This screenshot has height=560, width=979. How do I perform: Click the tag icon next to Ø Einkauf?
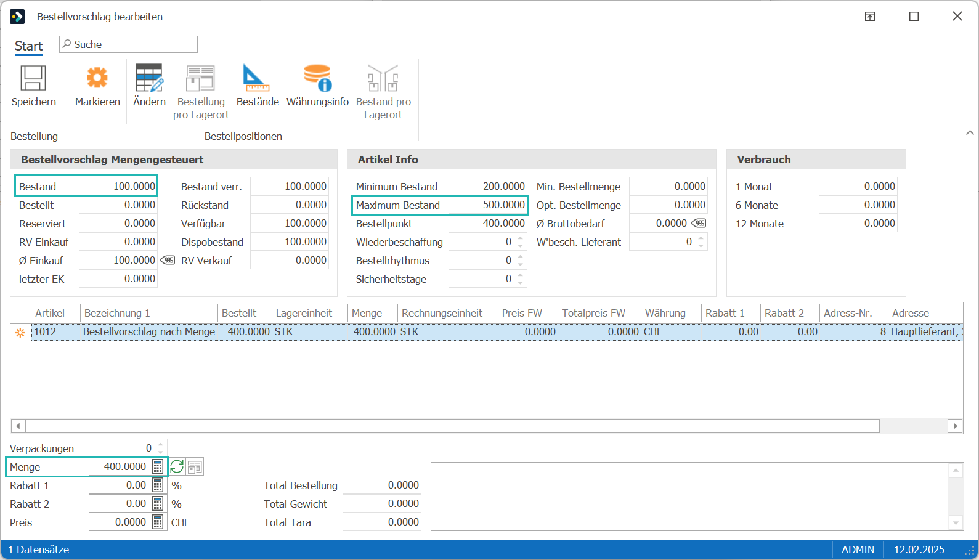point(167,260)
